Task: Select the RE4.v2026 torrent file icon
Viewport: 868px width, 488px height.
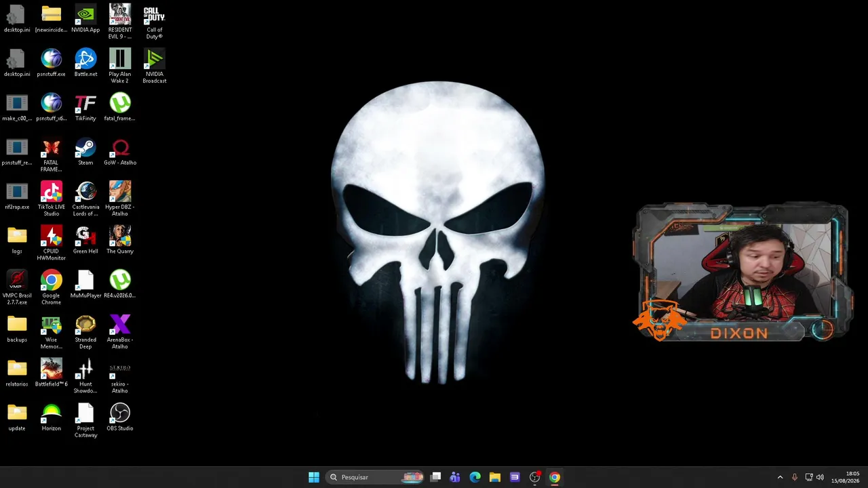Action: (120, 285)
